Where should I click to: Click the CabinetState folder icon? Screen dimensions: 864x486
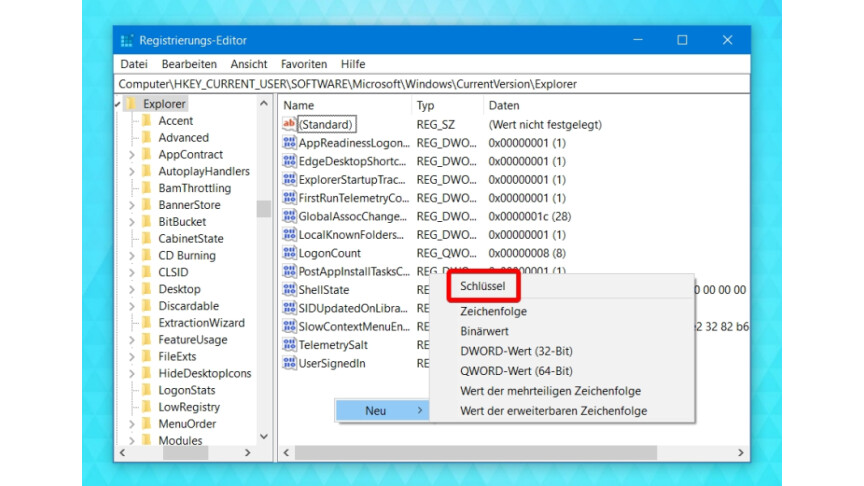pos(147,239)
